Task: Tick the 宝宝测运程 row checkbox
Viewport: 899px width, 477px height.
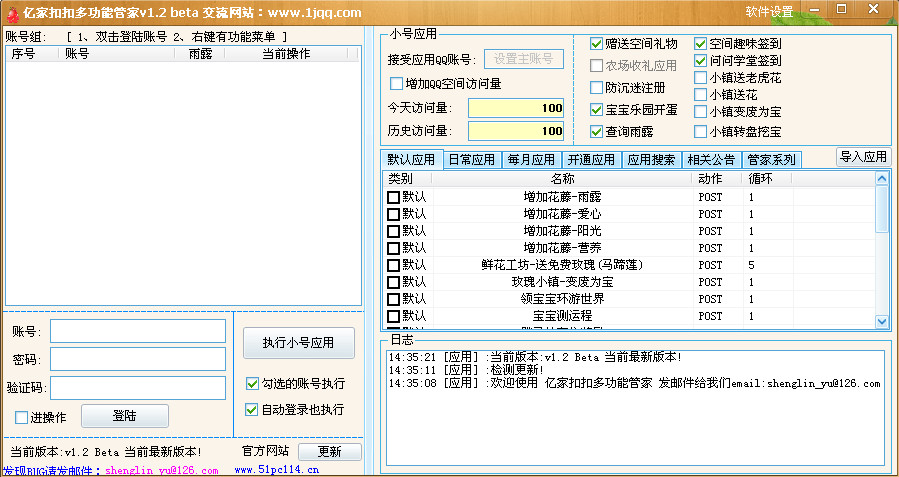Action: point(393,316)
